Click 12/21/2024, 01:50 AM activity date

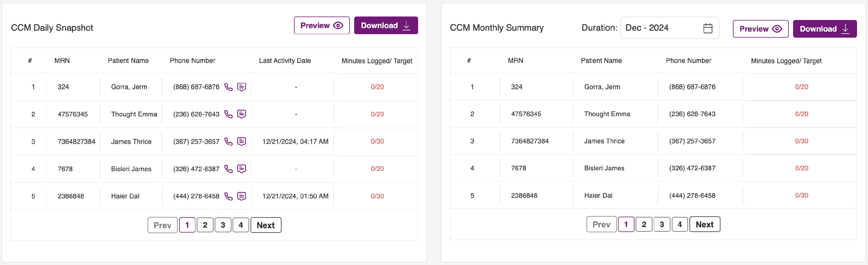pos(295,196)
